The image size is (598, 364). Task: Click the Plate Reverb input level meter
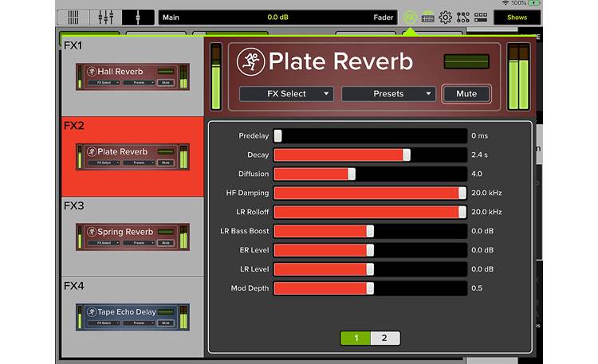(216, 77)
